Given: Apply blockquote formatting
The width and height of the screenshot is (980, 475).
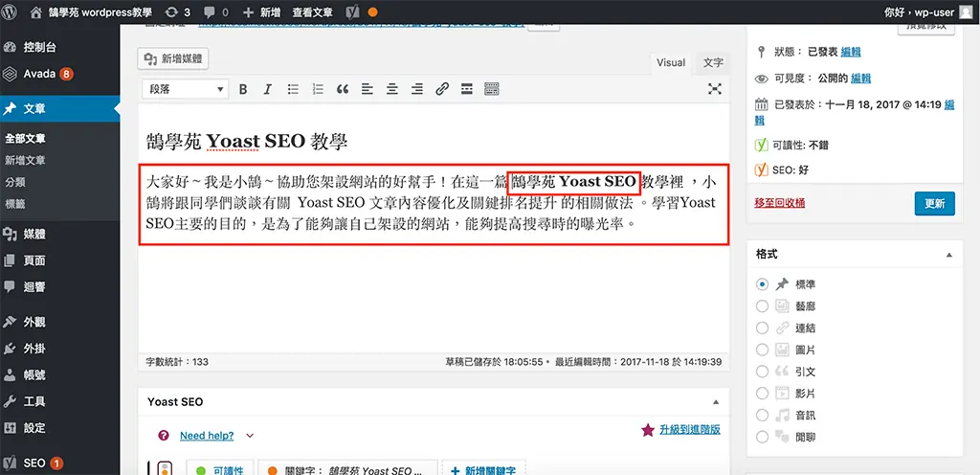Looking at the screenshot, I should click(x=343, y=89).
